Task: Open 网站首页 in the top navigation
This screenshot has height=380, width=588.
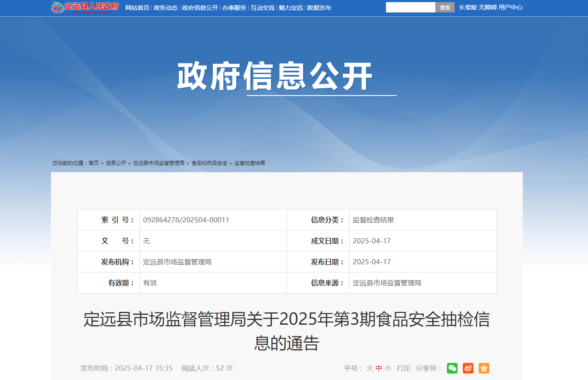Action: pyautogui.click(x=137, y=8)
